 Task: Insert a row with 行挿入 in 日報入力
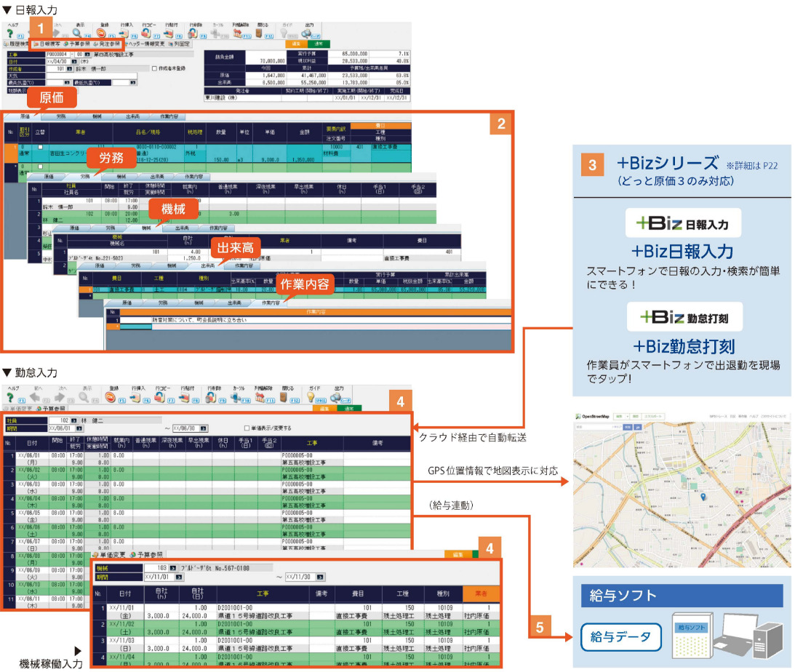124,33
